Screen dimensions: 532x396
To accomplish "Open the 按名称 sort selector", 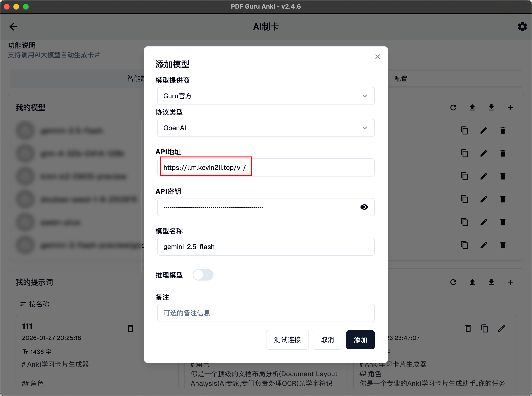I will [35, 304].
